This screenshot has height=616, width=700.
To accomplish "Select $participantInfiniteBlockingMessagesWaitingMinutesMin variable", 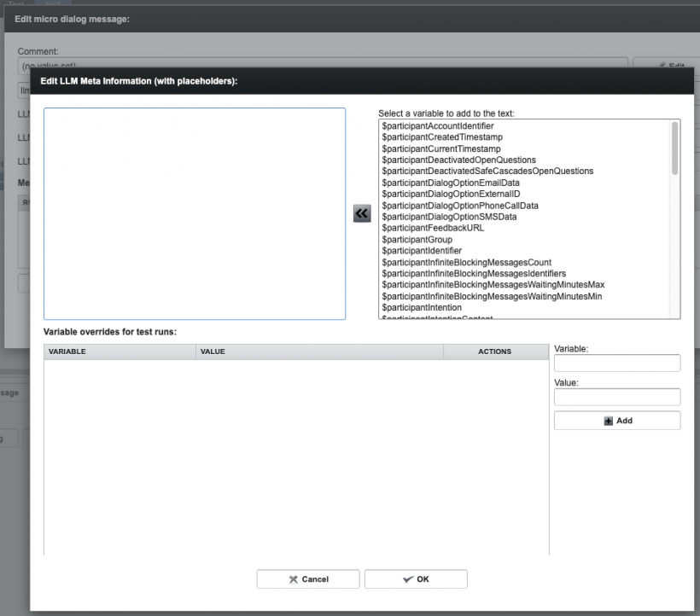I will pos(492,296).
